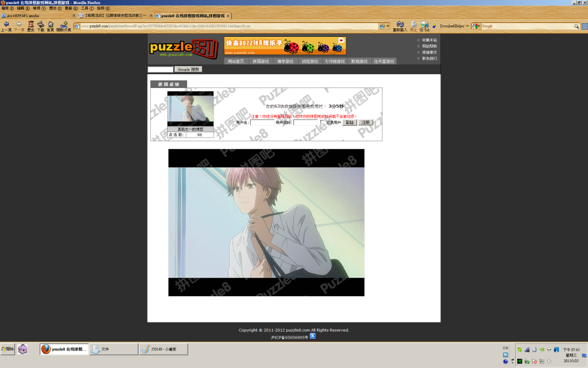Screen dimensions: 588x368
Task: Click the Google 搜索 button
Action: tap(188, 69)
